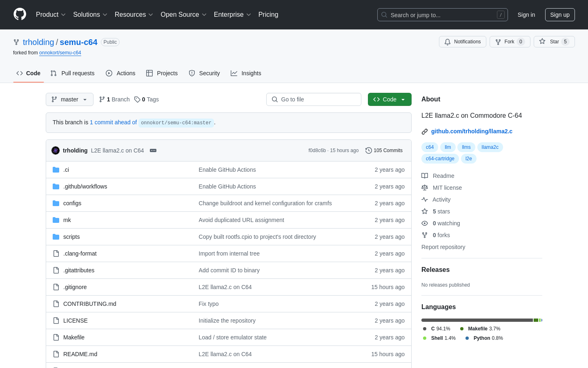Click the CONTRIBUTING.md file icon
Image resolution: width=588 pixels, height=368 pixels.
pyautogui.click(x=56, y=304)
